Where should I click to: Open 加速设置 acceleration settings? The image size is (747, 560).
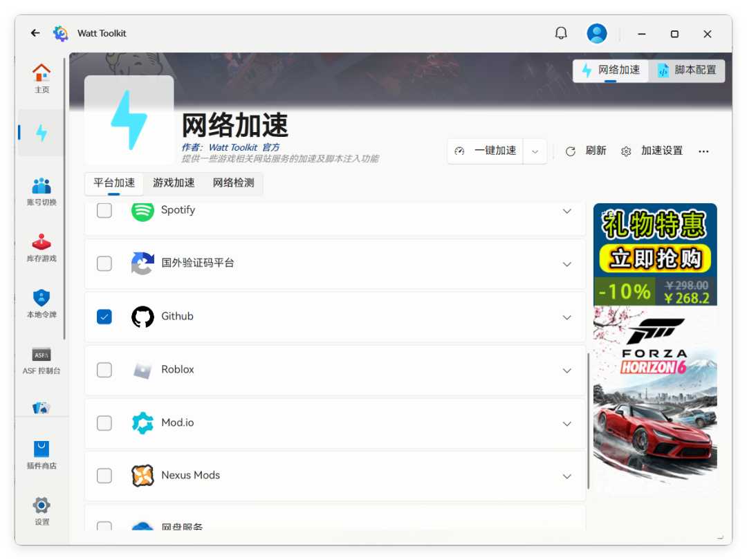point(652,151)
